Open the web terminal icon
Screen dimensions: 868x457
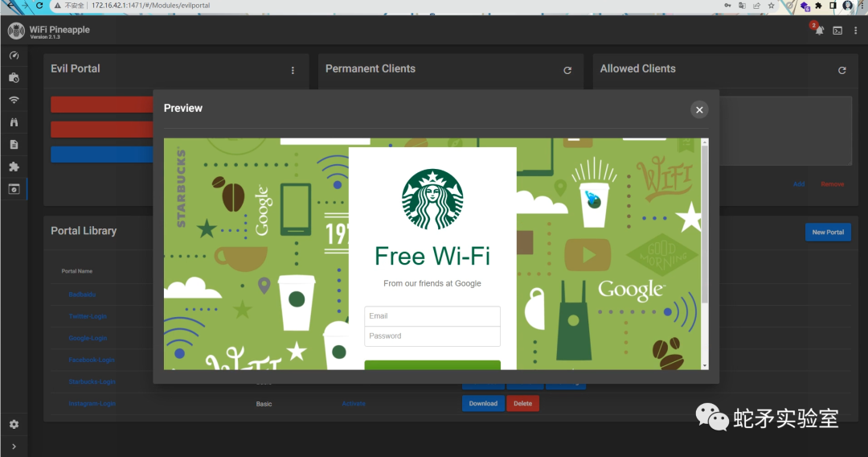(x=837, y=31)
